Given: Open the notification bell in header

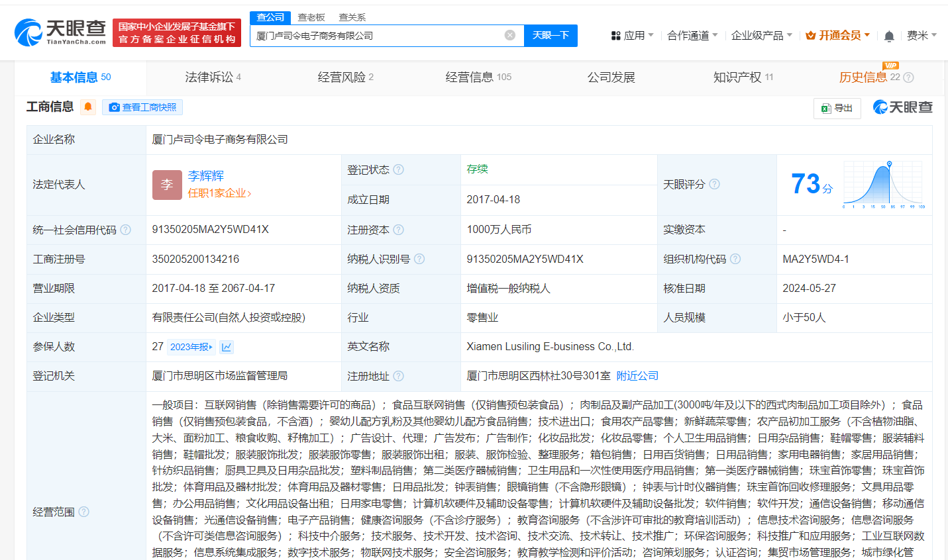Looking at the screenshot, I should 889,36.
